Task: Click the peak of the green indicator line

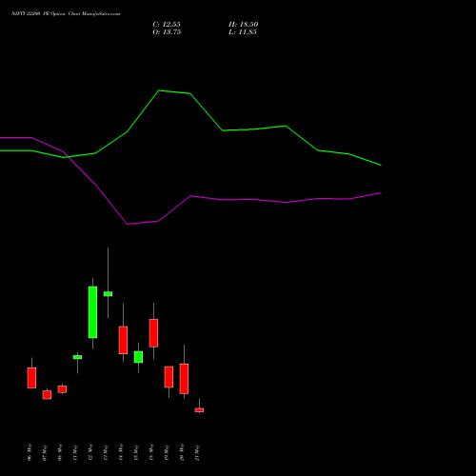Action: coord(159,90)
